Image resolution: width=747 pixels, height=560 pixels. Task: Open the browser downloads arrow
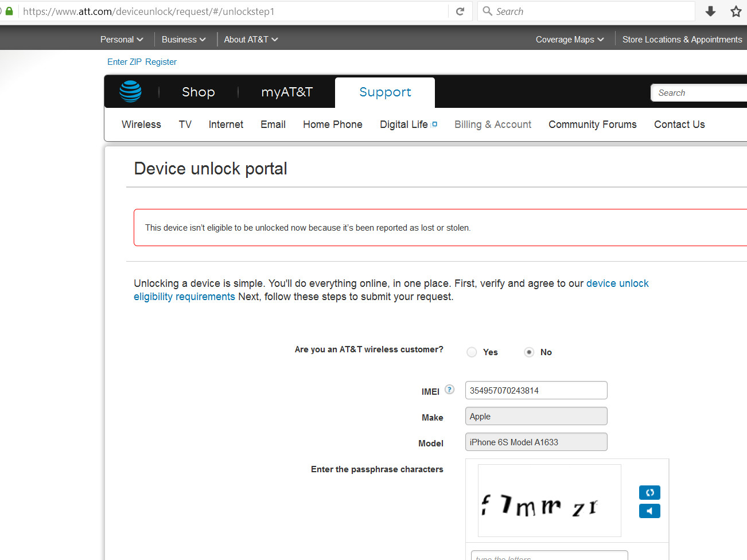point(710,11)
